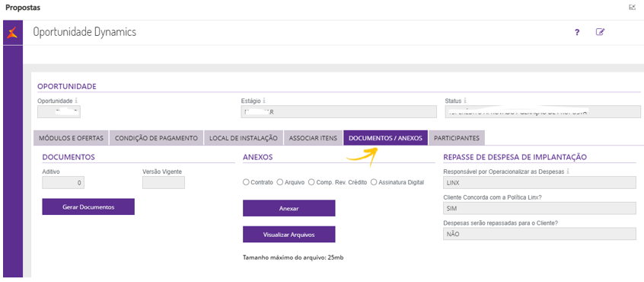Open the Local de Instalação tab

[x=244, y=138]
